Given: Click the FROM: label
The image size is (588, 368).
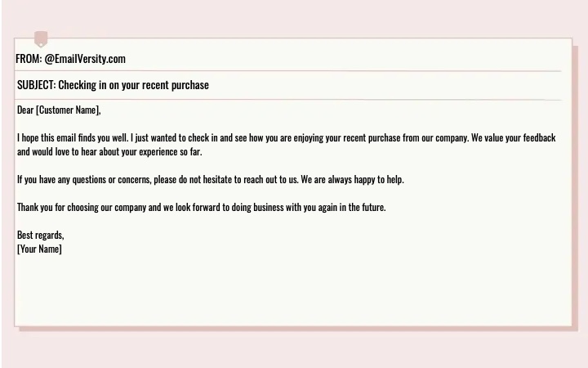Looking at the screenshot, I should pos(29,59).
